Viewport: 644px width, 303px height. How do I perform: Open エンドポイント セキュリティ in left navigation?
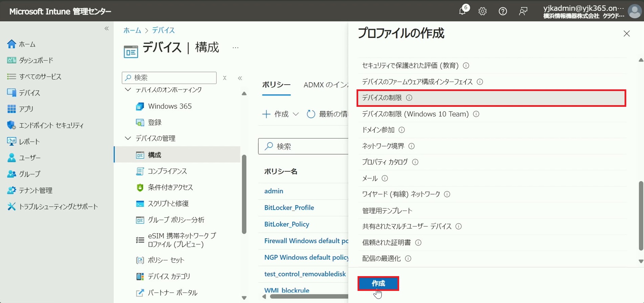tap(45, 125)
